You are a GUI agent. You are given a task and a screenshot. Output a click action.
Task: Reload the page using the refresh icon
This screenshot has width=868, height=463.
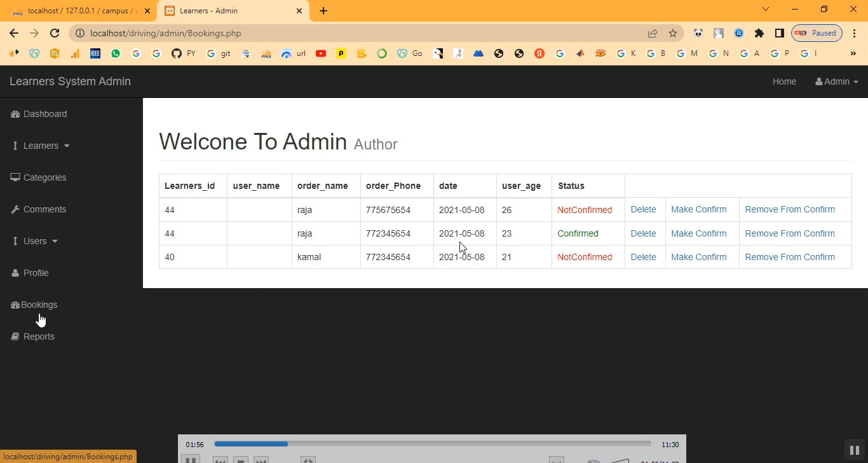click(55, 33)
